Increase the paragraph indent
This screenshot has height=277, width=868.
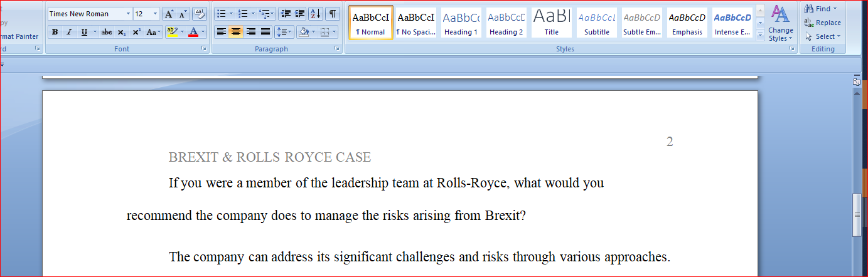pyautogui.click(x=299, y=14)
